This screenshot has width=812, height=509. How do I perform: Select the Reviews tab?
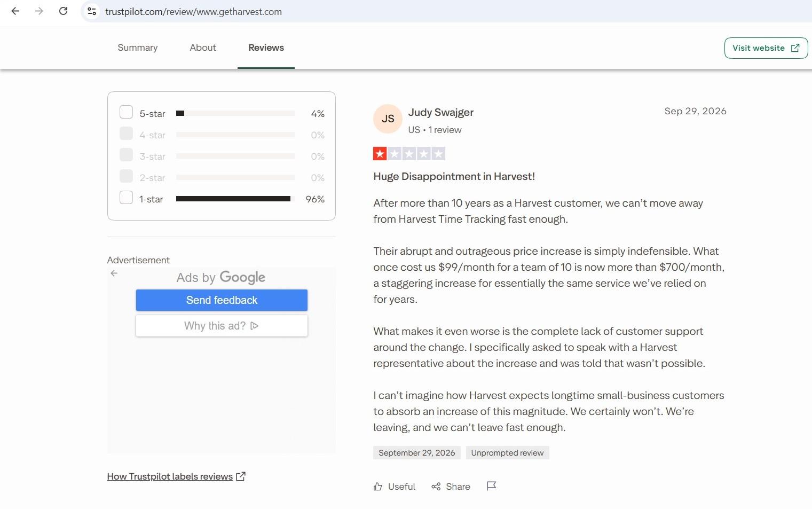266,48
